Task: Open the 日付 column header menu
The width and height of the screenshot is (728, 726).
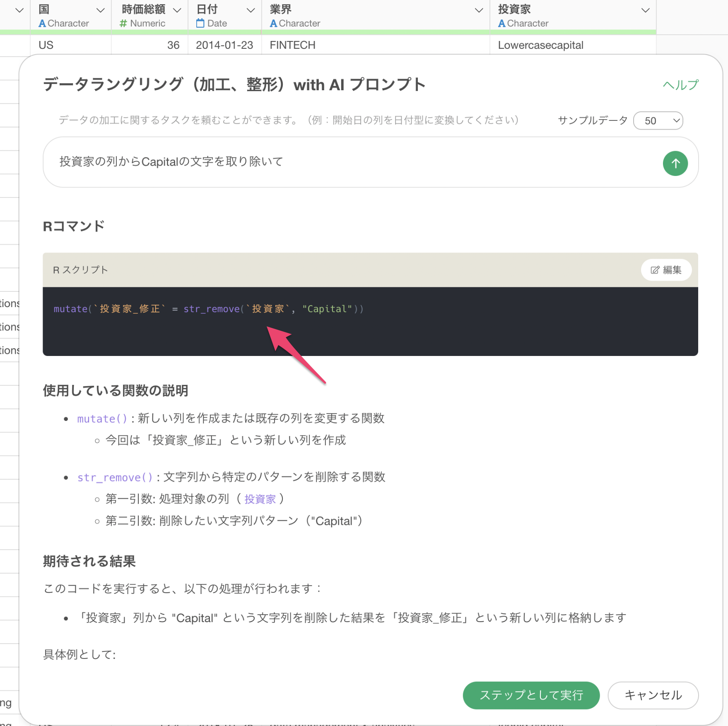Action: tap(251, 10)
